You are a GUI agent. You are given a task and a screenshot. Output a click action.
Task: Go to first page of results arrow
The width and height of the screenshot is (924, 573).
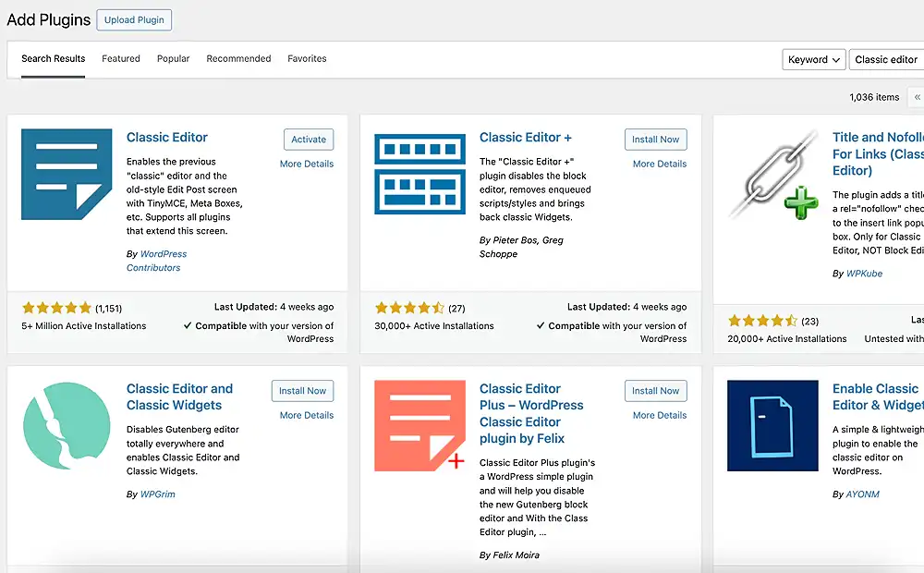(917, 97)
